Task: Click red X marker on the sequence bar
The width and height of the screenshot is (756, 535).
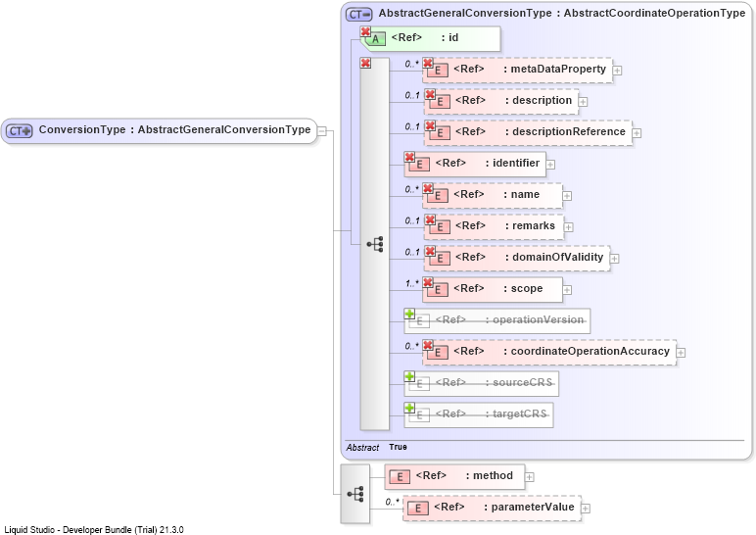Action: 365,63
